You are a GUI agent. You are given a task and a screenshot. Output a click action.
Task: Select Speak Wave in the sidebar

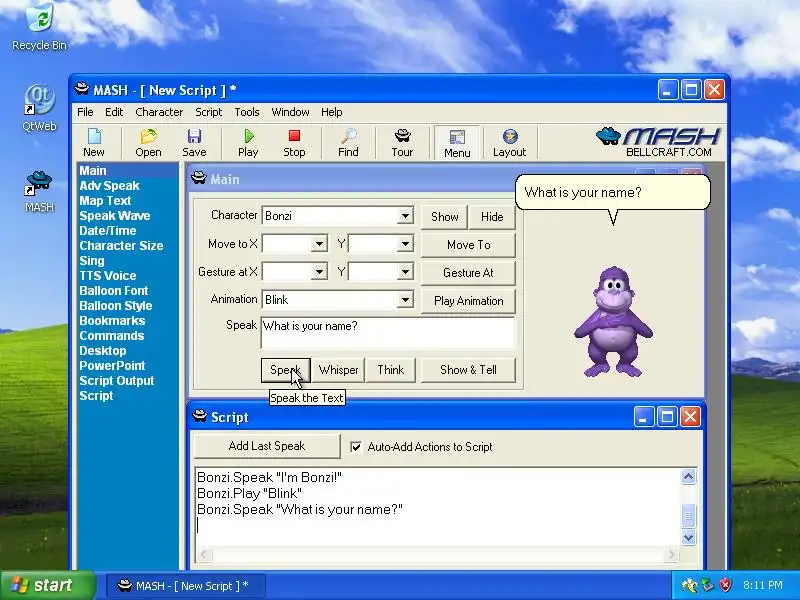coord(115,216)
